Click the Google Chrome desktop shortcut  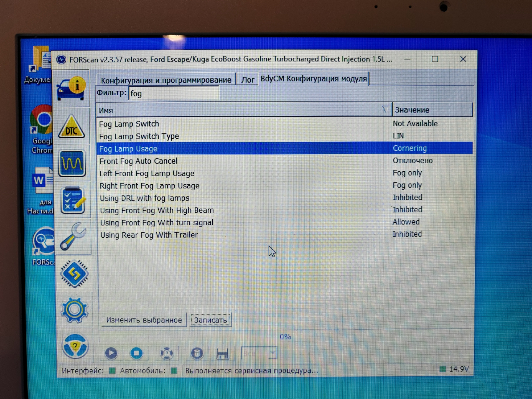41,129
